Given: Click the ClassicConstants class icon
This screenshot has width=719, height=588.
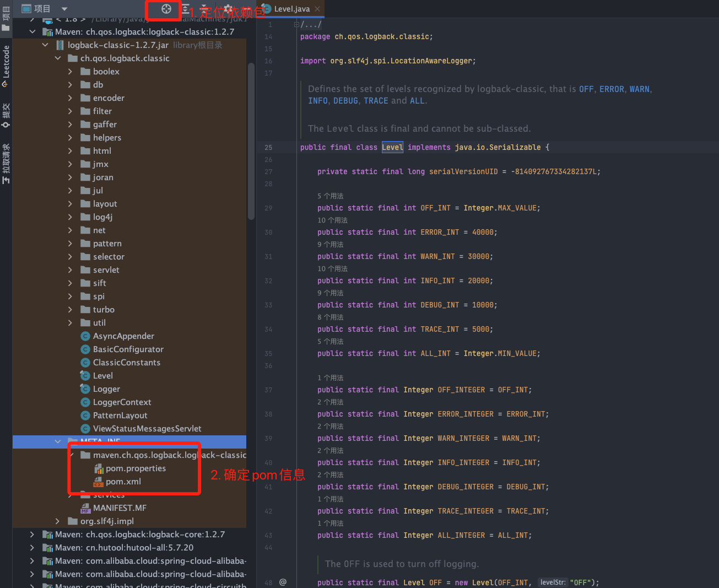Looking at the screenshot, I should tap(85, 363).
